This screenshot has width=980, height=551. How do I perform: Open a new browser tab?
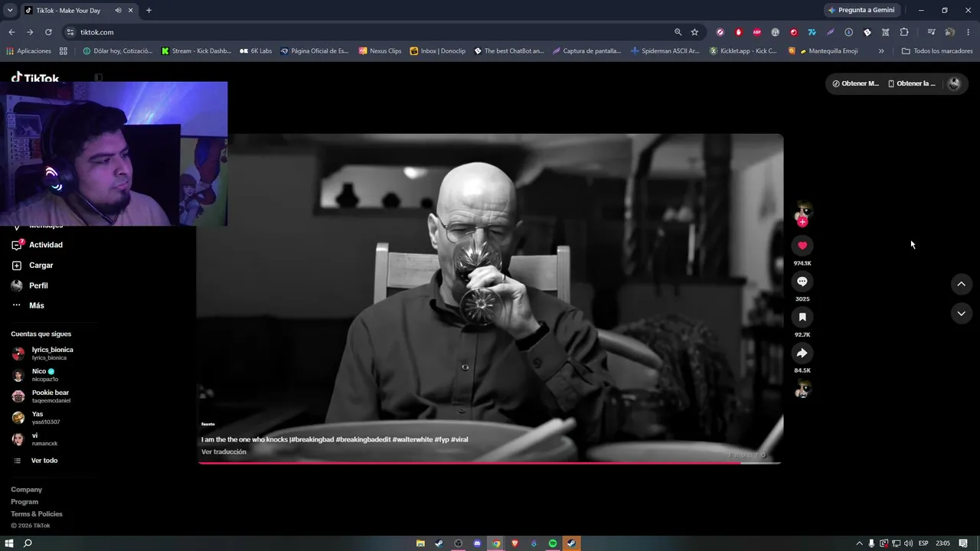tap(149, 10)
